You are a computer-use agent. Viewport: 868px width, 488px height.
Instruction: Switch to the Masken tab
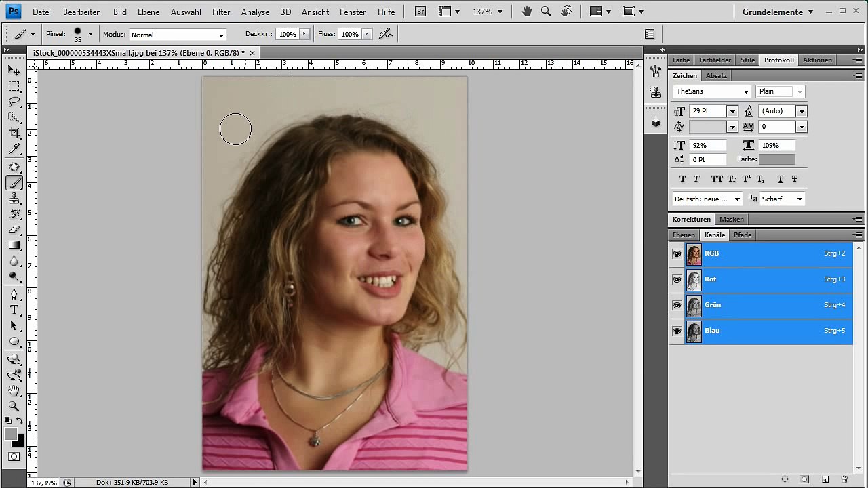(732, 220)
